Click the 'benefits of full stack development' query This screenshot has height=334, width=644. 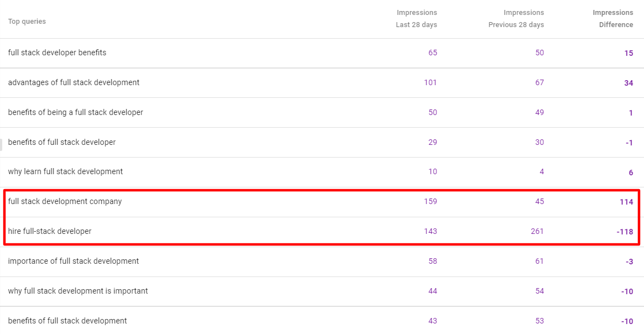click(x=67, y=321)
